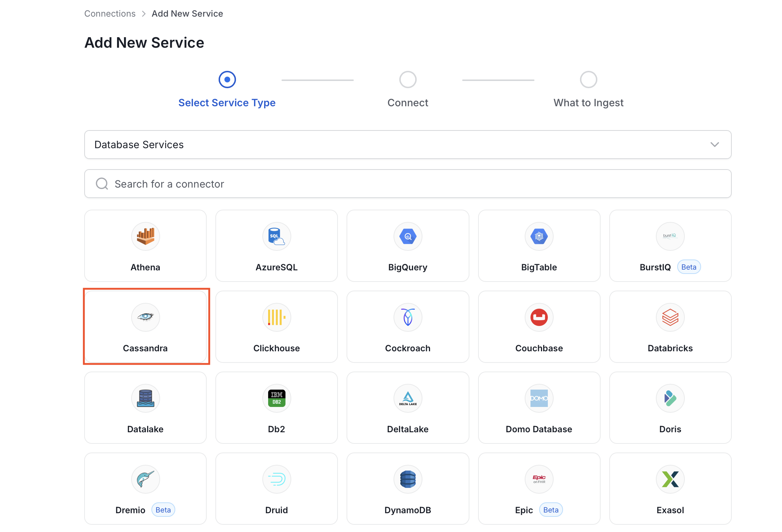Click the What to Ingest step circle
782x532 pixels.
(x=589, y=80)
